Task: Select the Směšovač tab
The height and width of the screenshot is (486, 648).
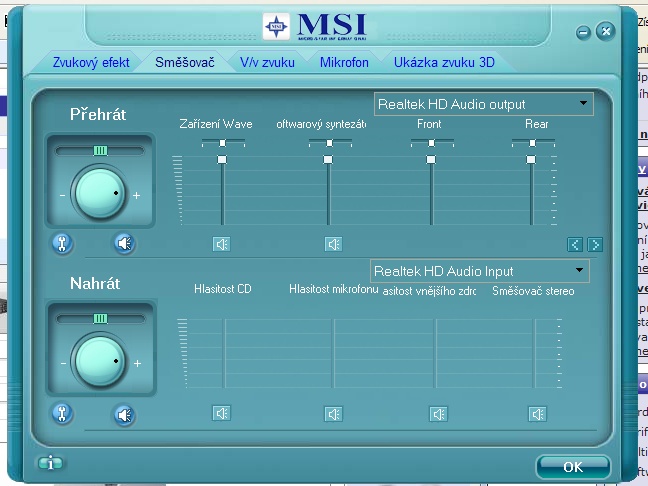Action: (x=185, y=62)
